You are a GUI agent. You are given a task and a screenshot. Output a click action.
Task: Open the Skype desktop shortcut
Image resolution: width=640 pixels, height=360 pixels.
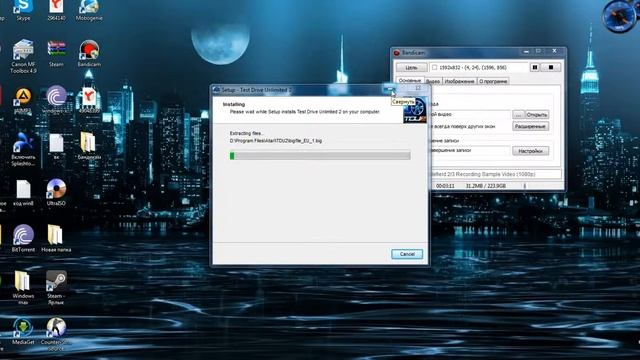23,8
